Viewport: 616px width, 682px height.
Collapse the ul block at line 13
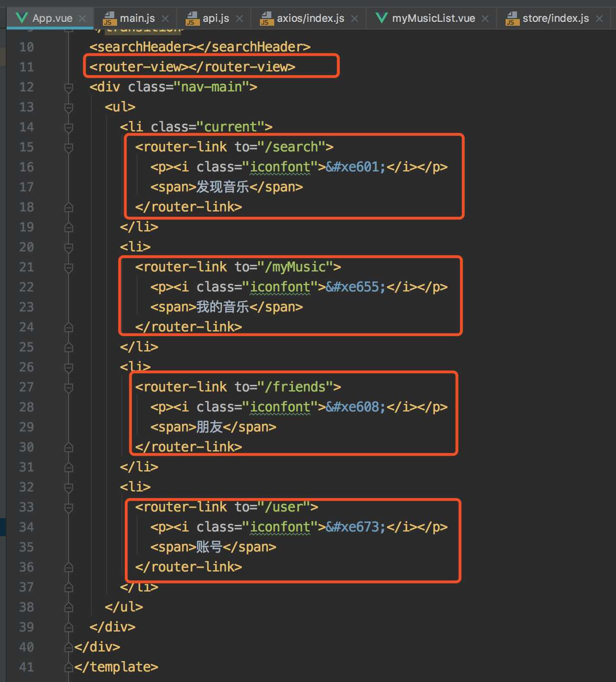coord(69,108)
